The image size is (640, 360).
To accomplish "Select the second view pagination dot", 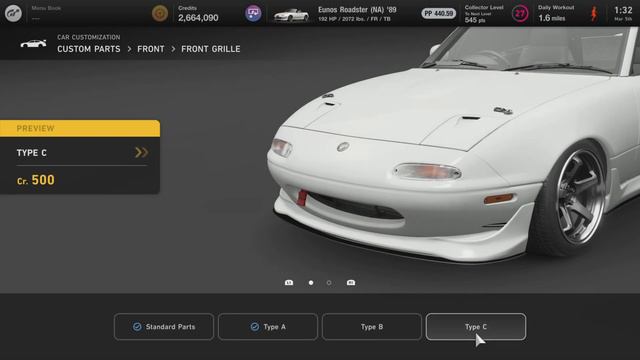I will [x=329, y=282].
